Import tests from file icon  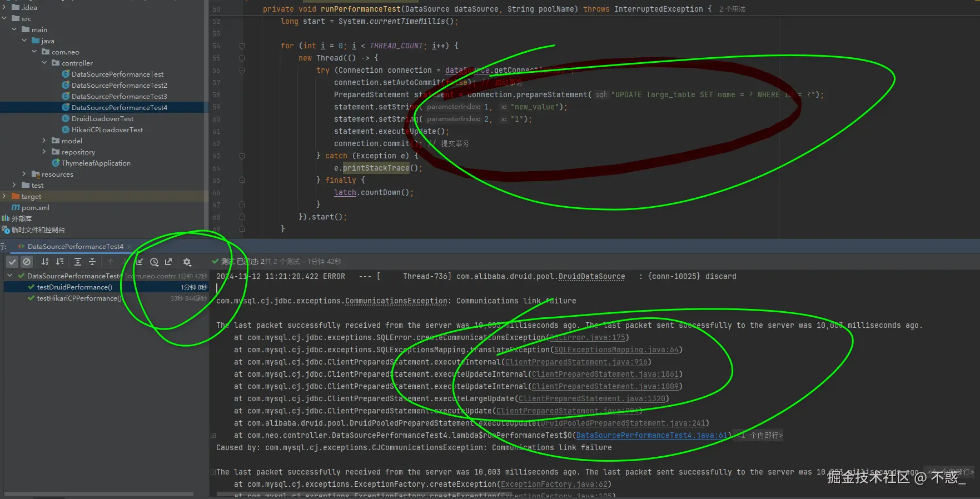[140, 262]
